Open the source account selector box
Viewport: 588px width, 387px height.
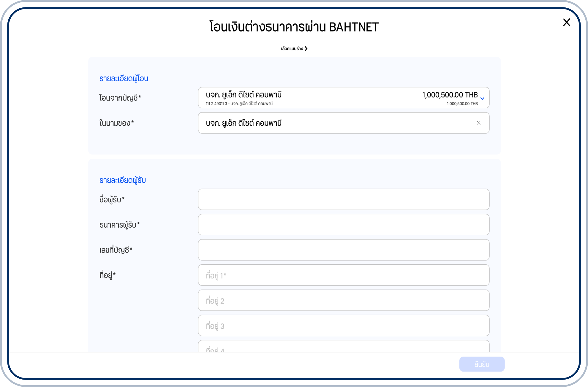pos(343,98)
